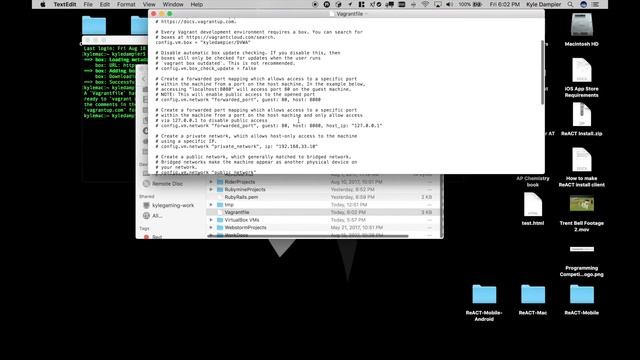Expand the RiderProjects folder in Finder
Screen dimensions: 640x360
click(211, 182)
